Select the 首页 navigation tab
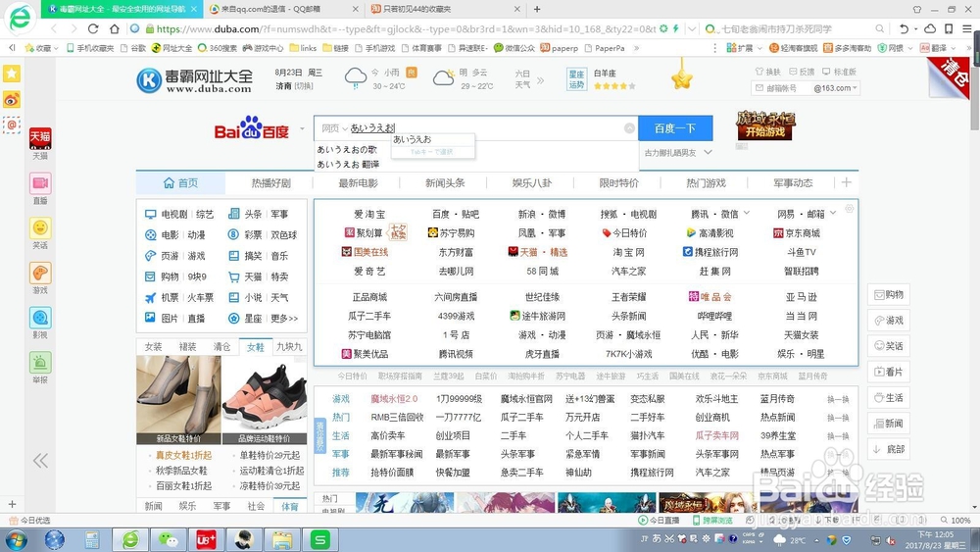 [180, 182]
